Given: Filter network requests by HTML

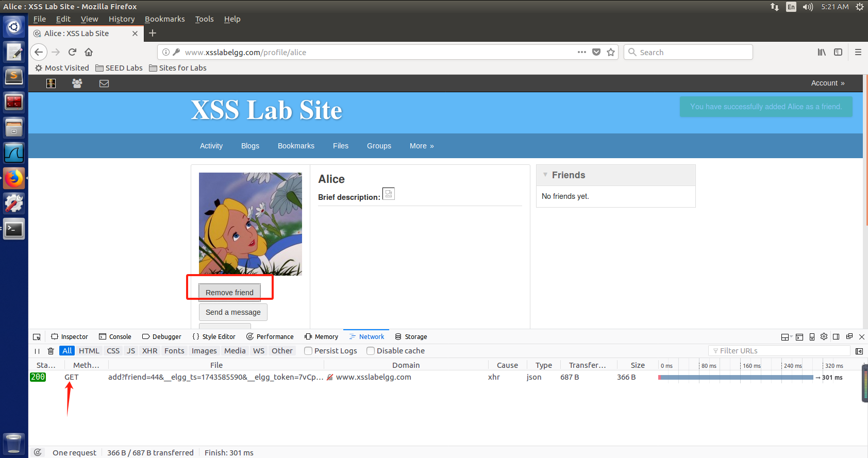Looking at the screenshot, I should [89, 351].
